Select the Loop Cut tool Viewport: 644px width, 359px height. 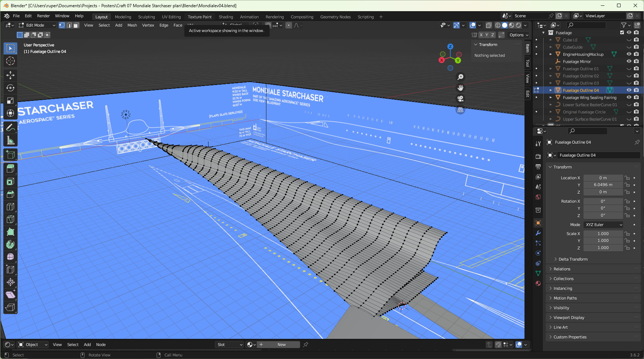coord(10,207)
